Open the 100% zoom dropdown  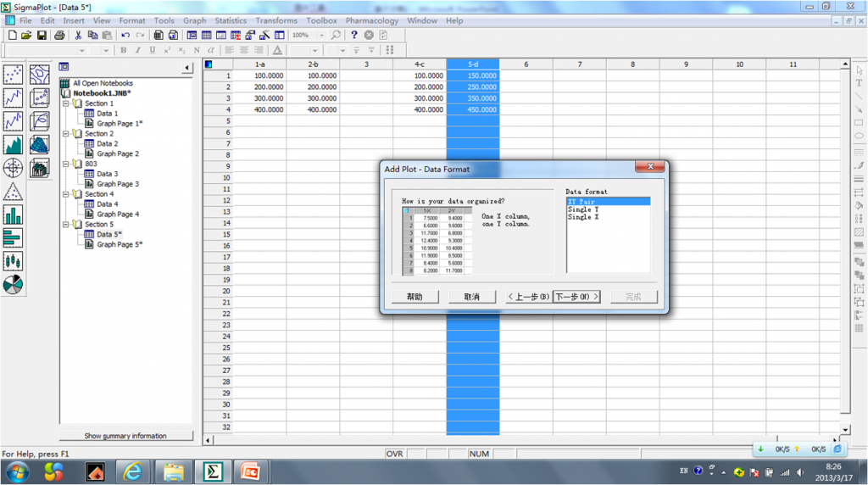point(321,35)
